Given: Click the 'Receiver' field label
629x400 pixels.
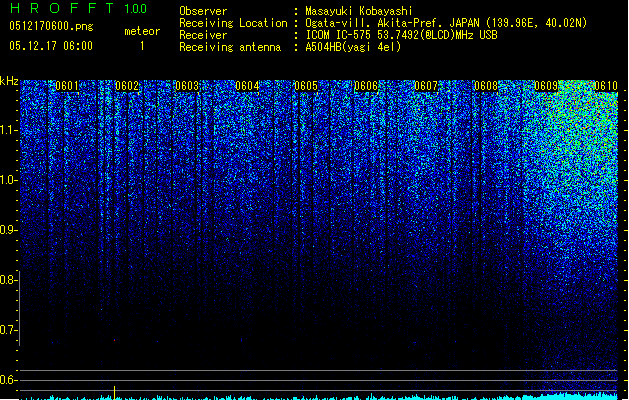Looking at the screenshot, I should (x=203, y=35).
